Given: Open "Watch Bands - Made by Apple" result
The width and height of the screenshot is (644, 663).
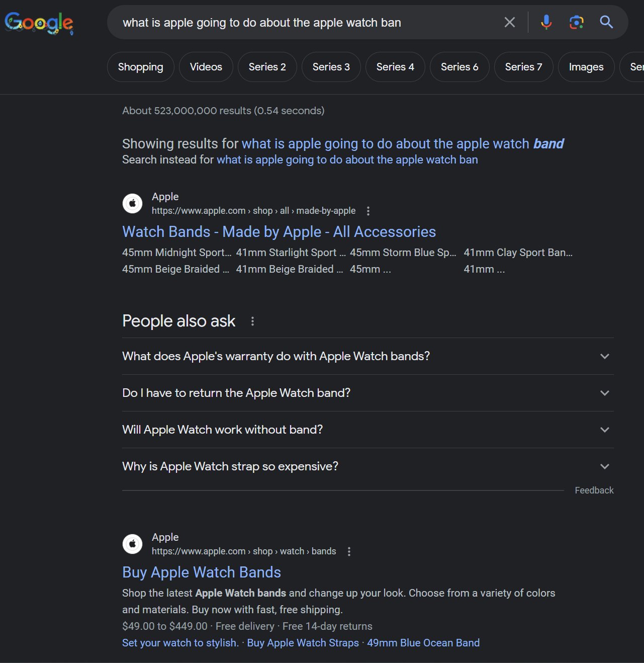Looking at the screenshot, I should tap(279, 232).
